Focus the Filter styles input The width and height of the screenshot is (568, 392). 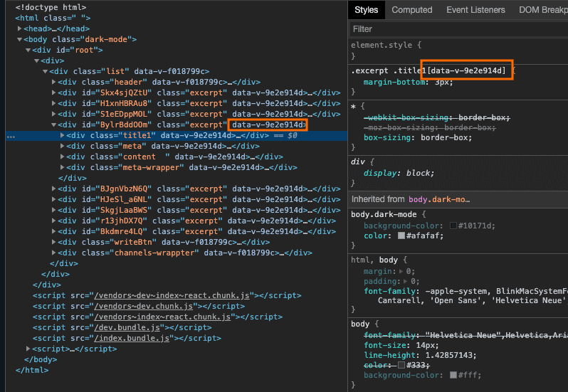(x=458, y=29)
